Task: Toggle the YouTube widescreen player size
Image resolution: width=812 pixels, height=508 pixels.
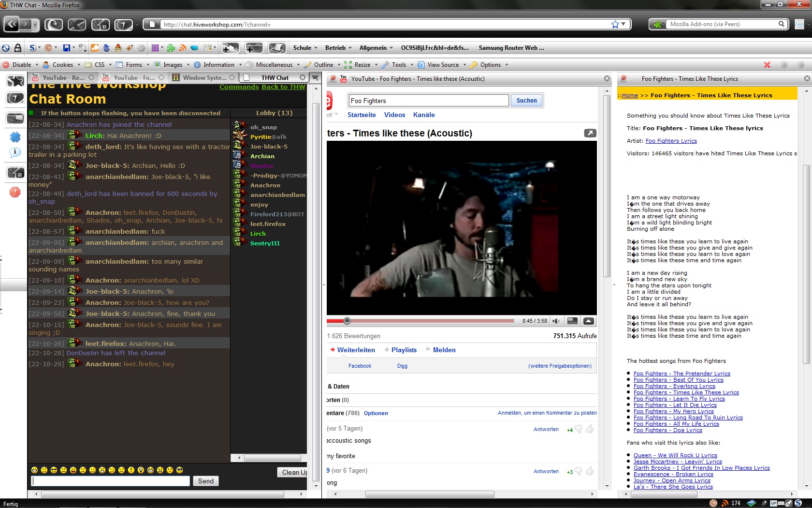Action: point(572,321)
